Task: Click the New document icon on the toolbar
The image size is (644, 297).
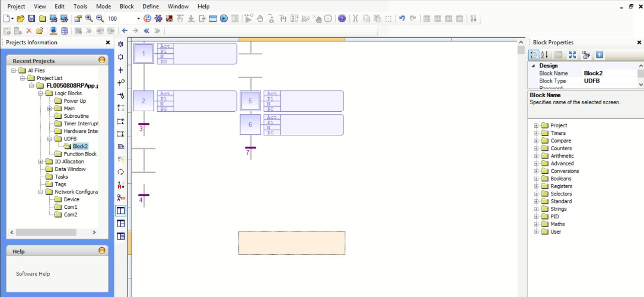Action: 6,18
